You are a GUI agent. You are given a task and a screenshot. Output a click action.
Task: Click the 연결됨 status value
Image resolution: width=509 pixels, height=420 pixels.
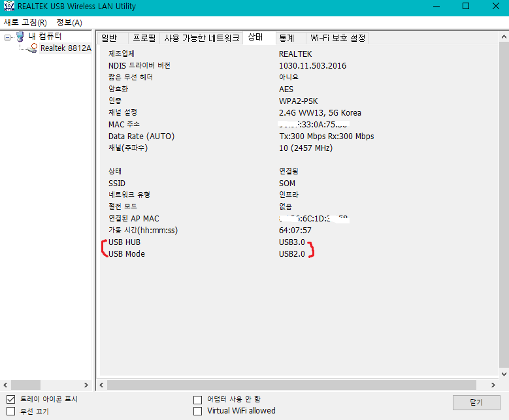point(289,171)
